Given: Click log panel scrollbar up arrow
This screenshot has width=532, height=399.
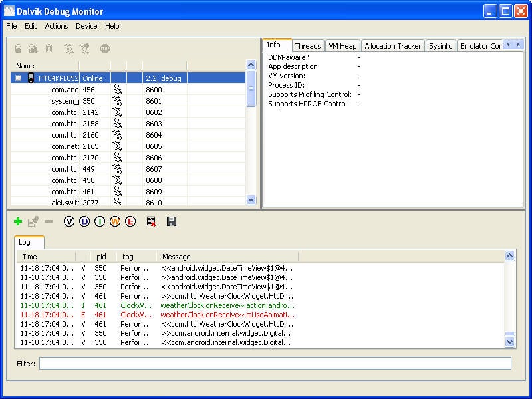Looking at the screenshot, I should pyautogui.click(x=509, y=256).
